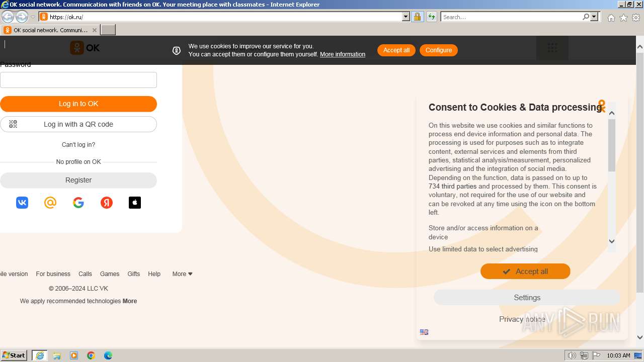Image resolution: width=644 pixels, height=362 pixels.
Task: Open the search provider dropdown arrow
Action: click(595, 17)
